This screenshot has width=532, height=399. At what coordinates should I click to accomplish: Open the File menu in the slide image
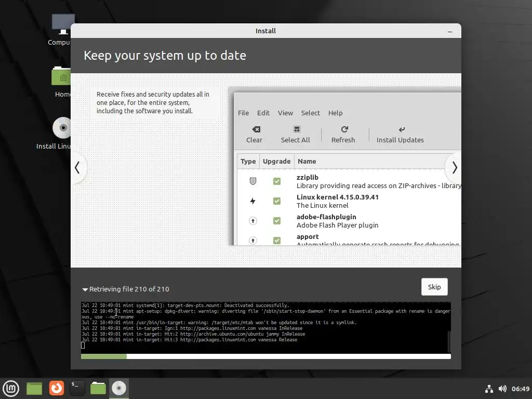243,113
